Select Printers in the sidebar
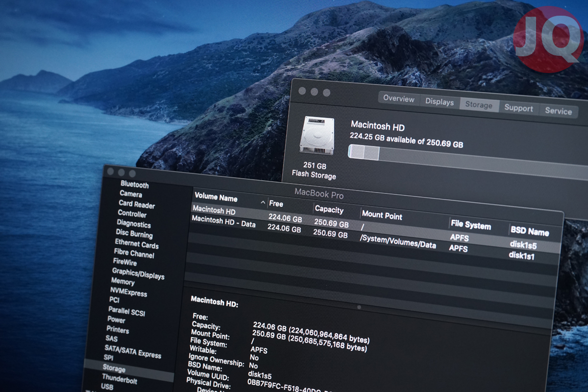This screenshot has width=588, height=392. (118, 329)
